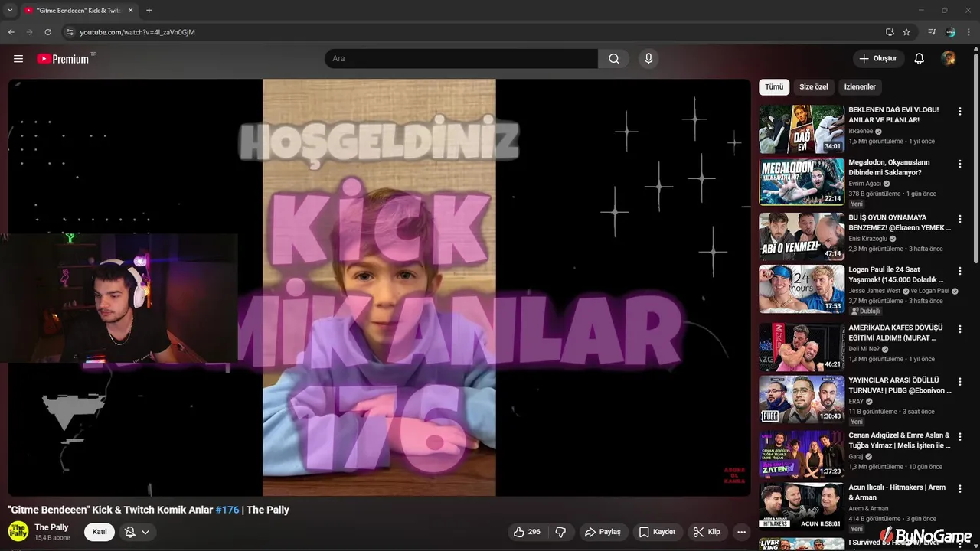
Task: Click the Kaydet save button
Action: tap(657, 532)
